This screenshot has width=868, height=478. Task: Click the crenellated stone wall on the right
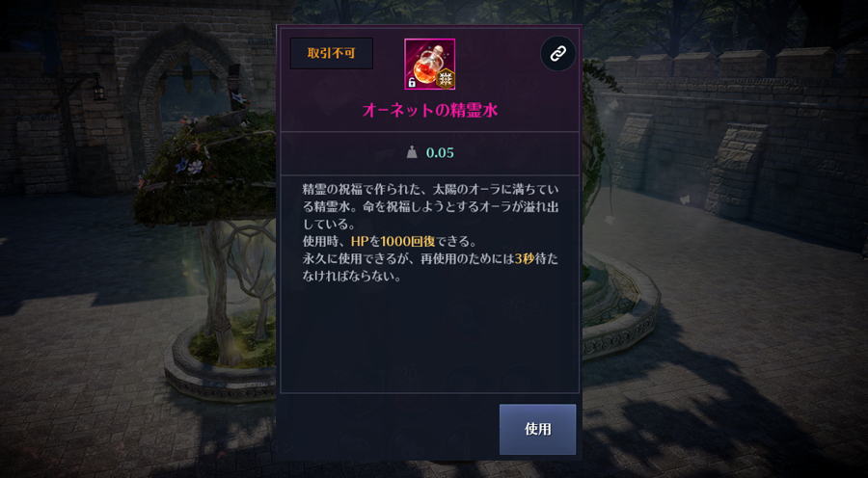(736, 139)
